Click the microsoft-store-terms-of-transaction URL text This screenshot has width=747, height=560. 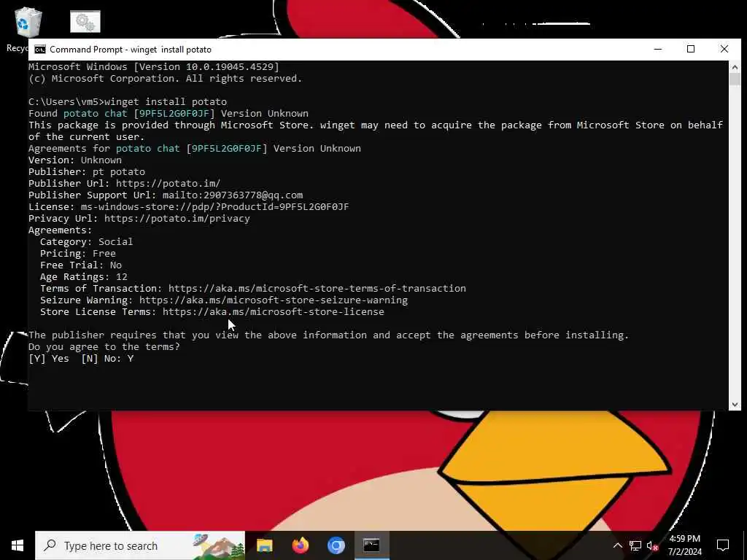317,289
